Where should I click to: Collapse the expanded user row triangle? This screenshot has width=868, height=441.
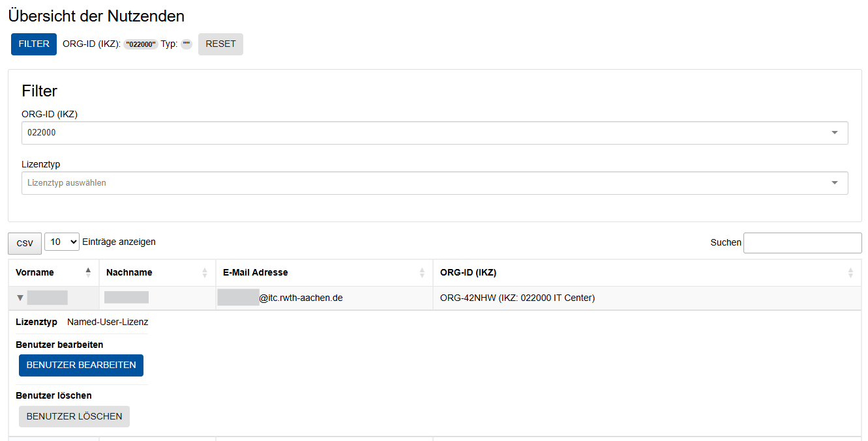(x=20, y=298)
